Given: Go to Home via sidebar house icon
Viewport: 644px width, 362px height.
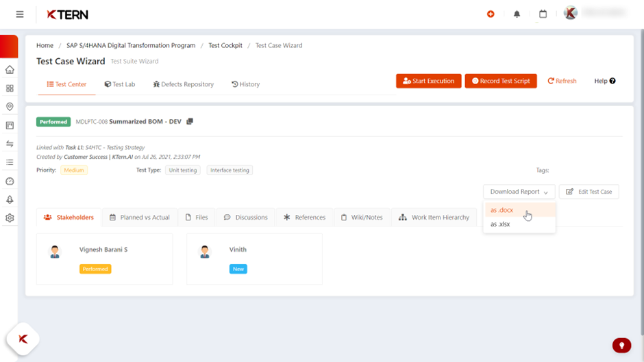Looking at the screenshot, I should (x=10, y=70).
